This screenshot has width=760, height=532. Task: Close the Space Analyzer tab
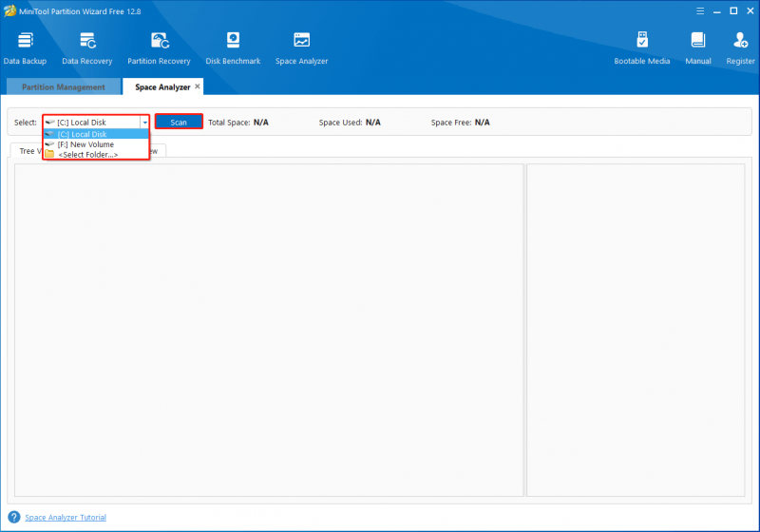click(198, 86)
